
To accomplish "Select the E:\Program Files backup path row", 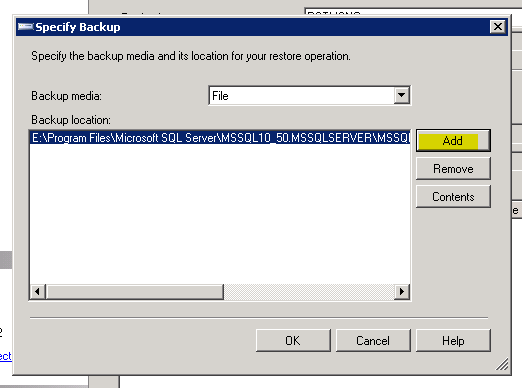I will click(x=220, y=138).
